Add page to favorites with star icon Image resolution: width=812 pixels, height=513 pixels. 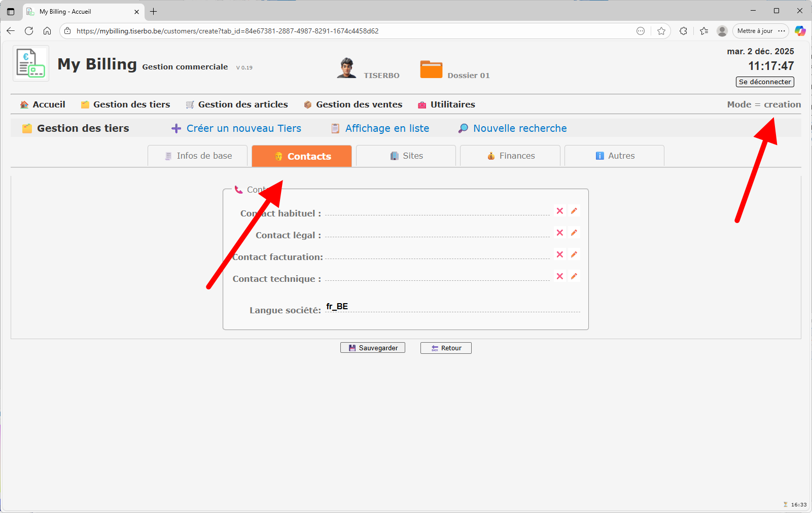coord(661,31)
